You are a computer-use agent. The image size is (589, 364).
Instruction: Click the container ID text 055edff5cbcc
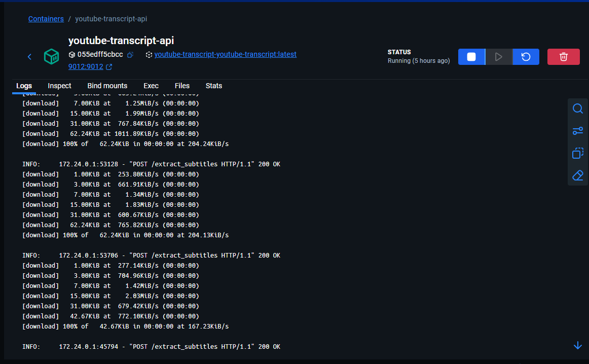[100, 54]
